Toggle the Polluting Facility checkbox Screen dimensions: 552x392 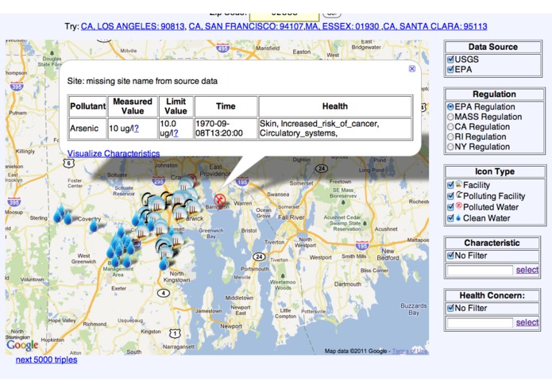450,196
